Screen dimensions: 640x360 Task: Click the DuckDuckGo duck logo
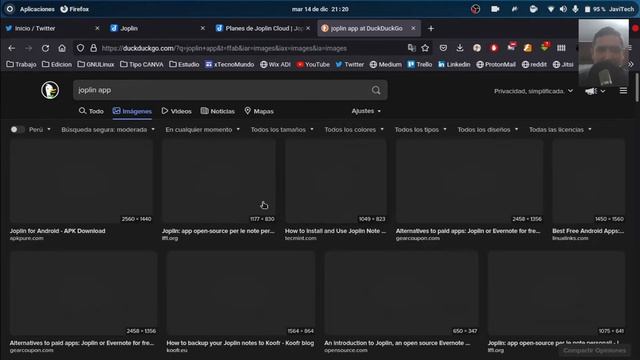click(x=50, y=90)
